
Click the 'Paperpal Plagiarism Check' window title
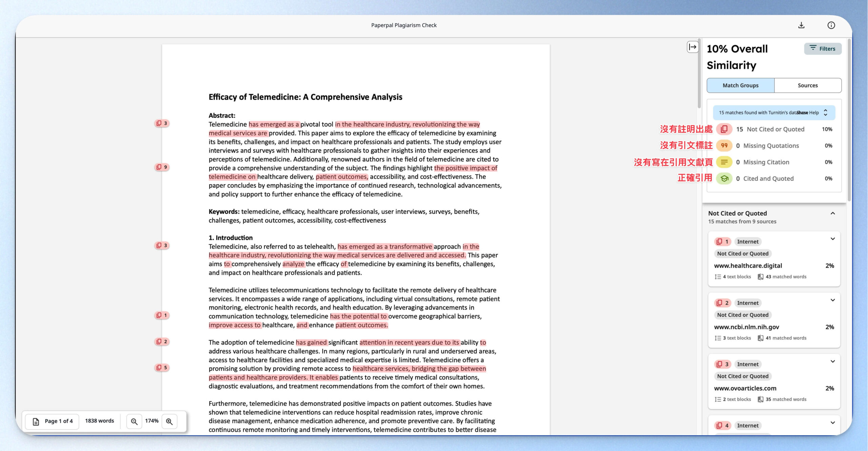click(404, 25)
